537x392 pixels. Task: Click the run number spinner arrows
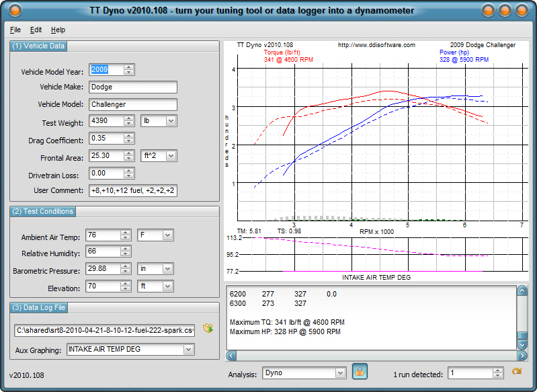pyautogui.click(x=497, y=373)
